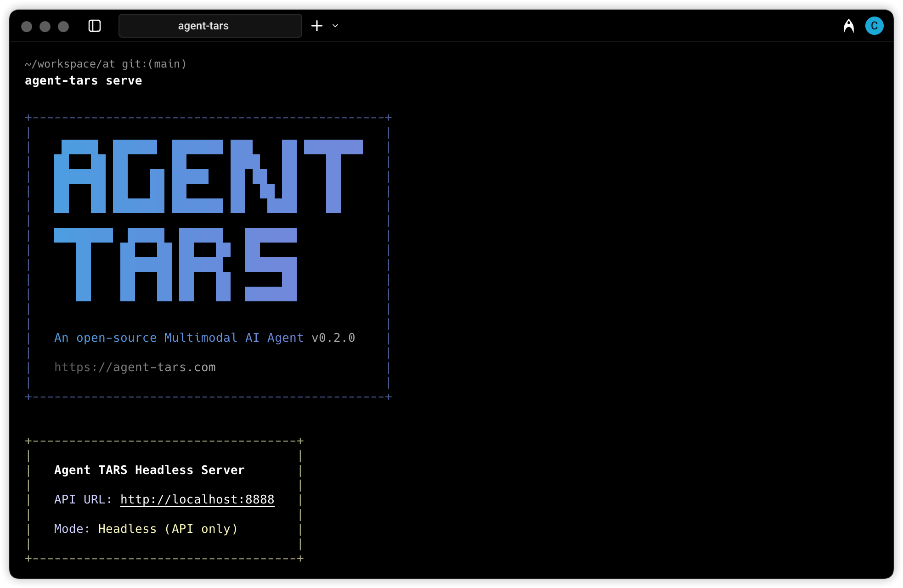Open the https://agent-tars.com website link
The width and height of the screenshot is (903, 588).
point(135,367)
